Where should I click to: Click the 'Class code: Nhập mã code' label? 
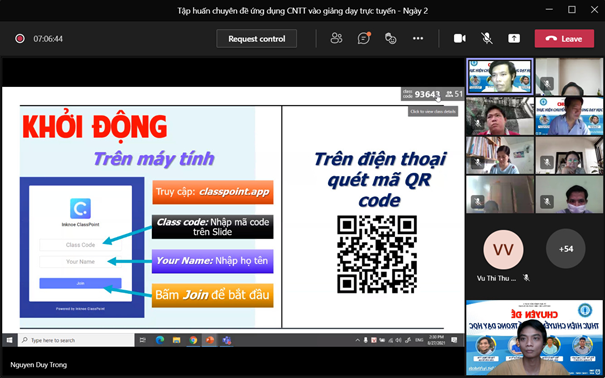(x=213, y=227)
